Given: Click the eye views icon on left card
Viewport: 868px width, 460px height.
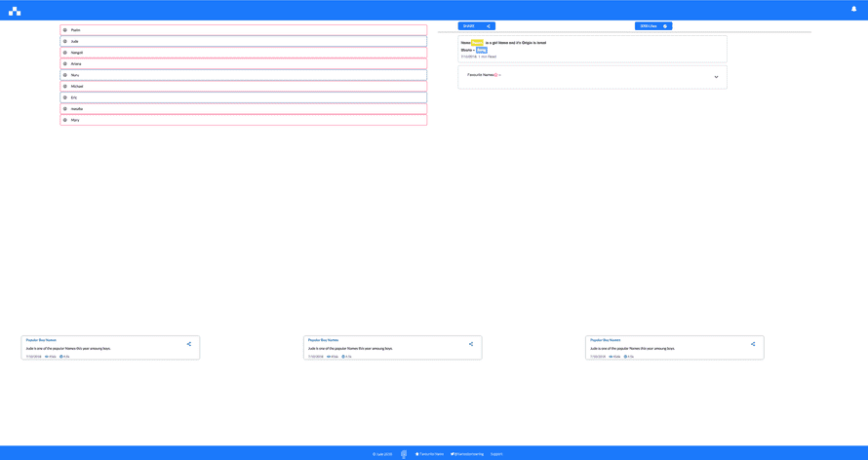Looking at the screenshot, I should (x=47, y=357).
